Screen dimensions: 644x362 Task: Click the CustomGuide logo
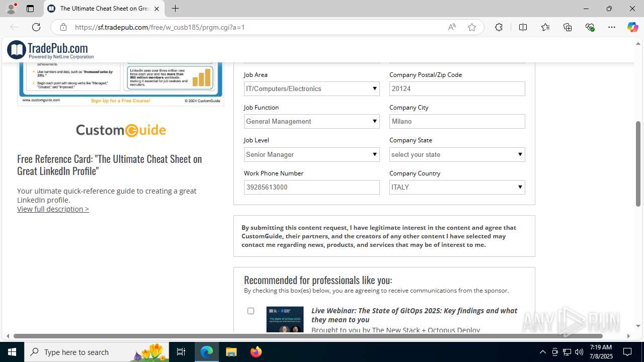(x=121, y=130)
